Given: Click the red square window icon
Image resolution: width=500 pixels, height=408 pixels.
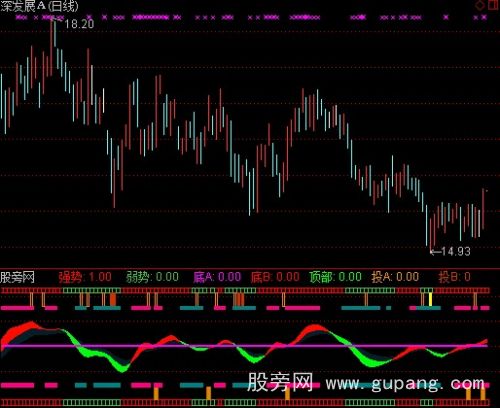Looking at the screenshot, I should click(x=493, y=5).
